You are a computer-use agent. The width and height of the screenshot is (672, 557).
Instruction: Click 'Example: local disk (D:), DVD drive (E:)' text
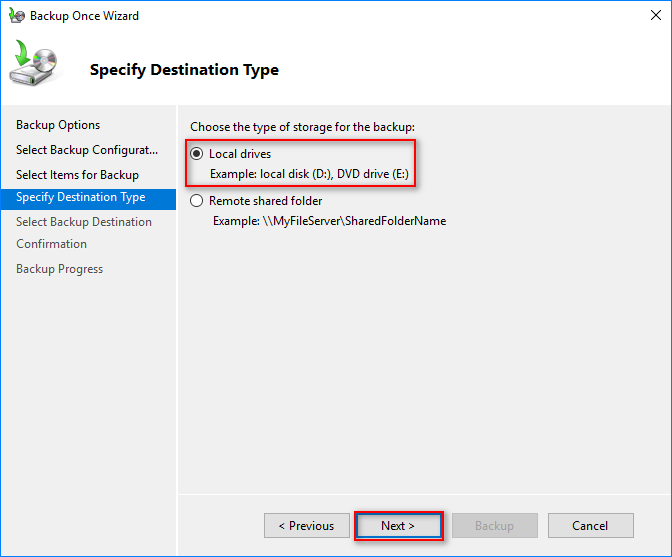coord(309,174)
